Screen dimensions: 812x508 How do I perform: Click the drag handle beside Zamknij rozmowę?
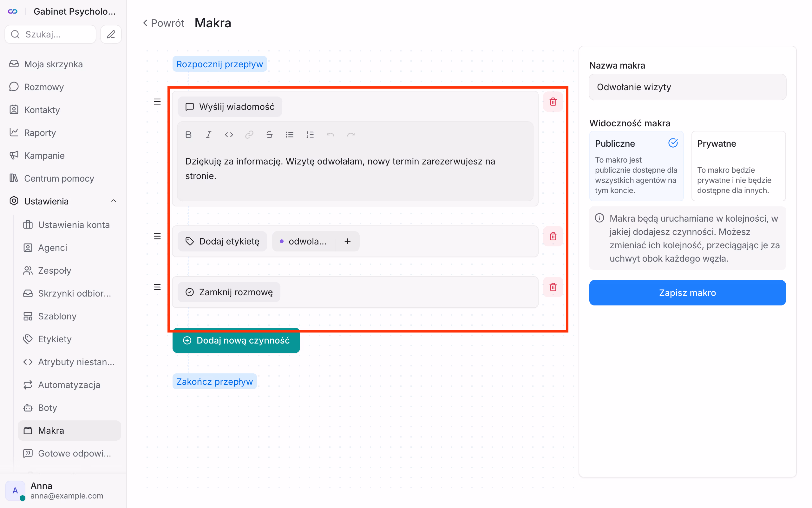(x=157, y=287)
